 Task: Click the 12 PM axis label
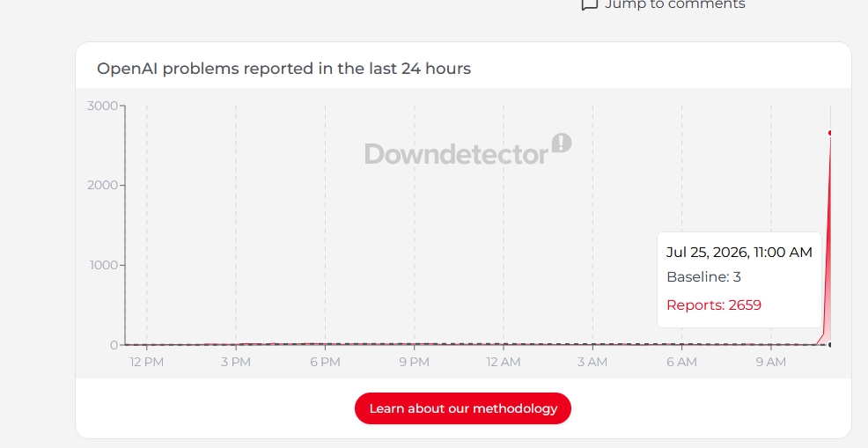(147, 362)
